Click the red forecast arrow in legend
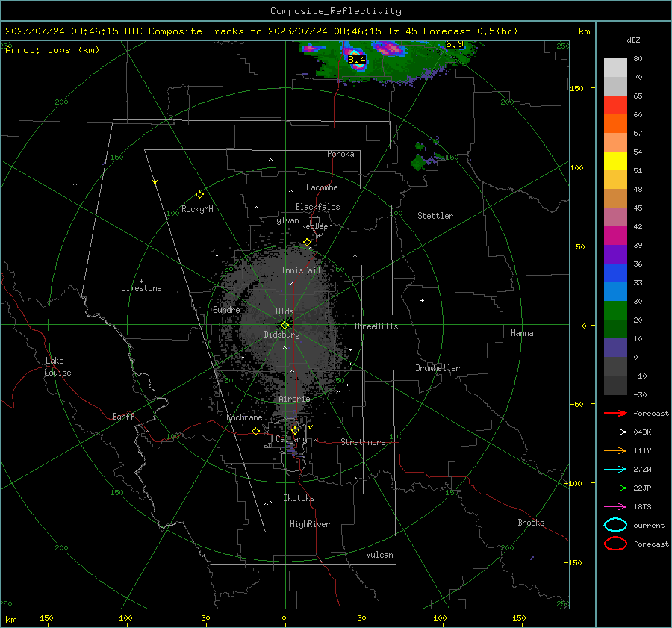The image size is (672, 628). pyautogui.click(x=615, y=413)
